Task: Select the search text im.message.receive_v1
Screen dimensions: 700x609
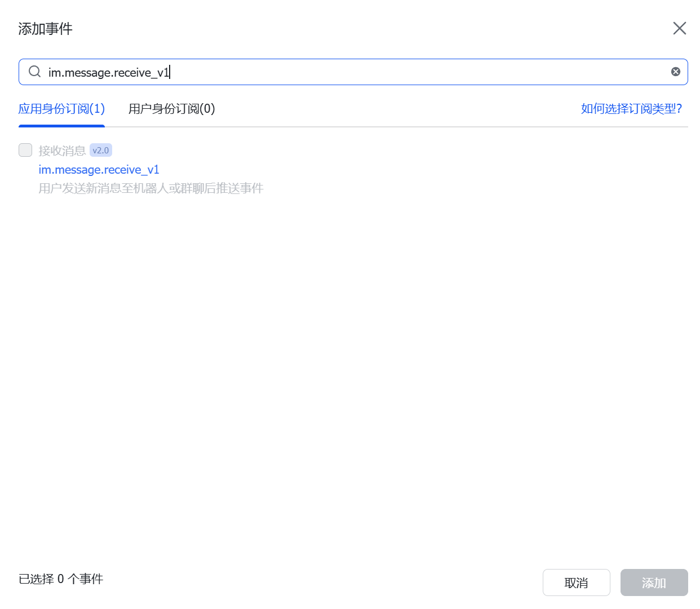Action: [x=108, y=72]
